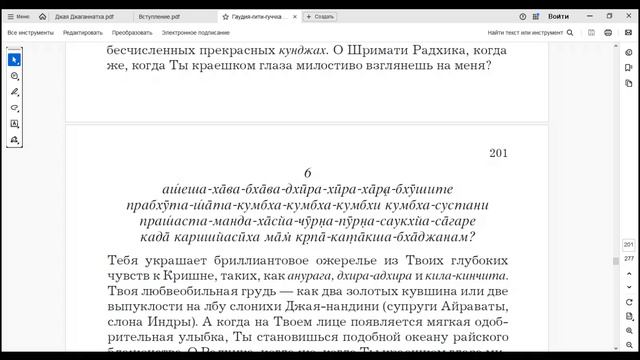This screenshot has width=640, height=360.
Task: Click the find text or tool search field
Action: coord(525,33)
